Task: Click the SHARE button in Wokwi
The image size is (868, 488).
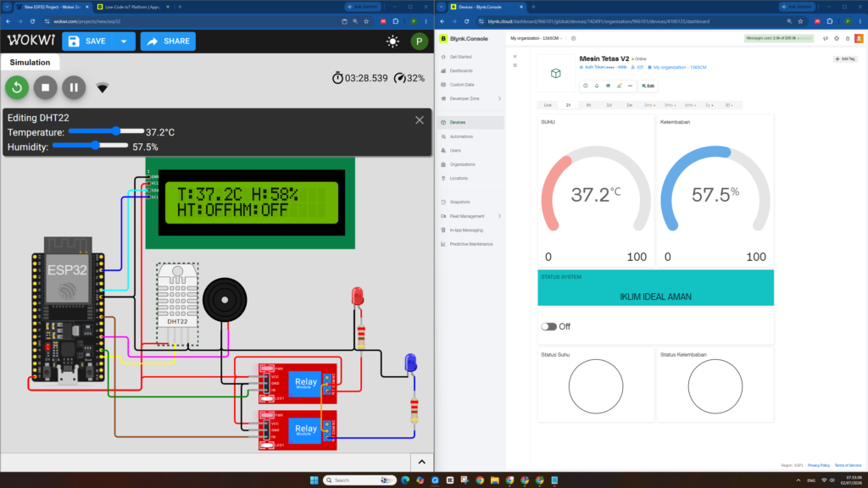Action: (168, 42)
